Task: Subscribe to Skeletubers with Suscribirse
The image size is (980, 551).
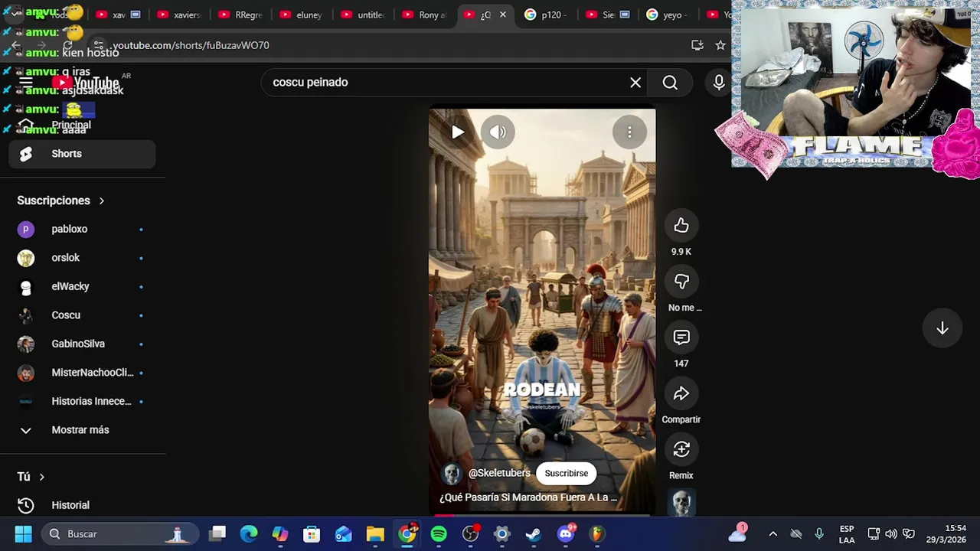Action: [567, 473]
